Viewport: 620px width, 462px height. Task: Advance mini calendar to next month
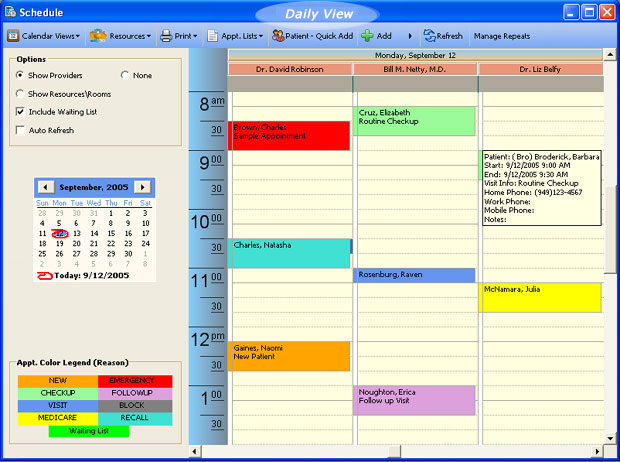(143, 187)
